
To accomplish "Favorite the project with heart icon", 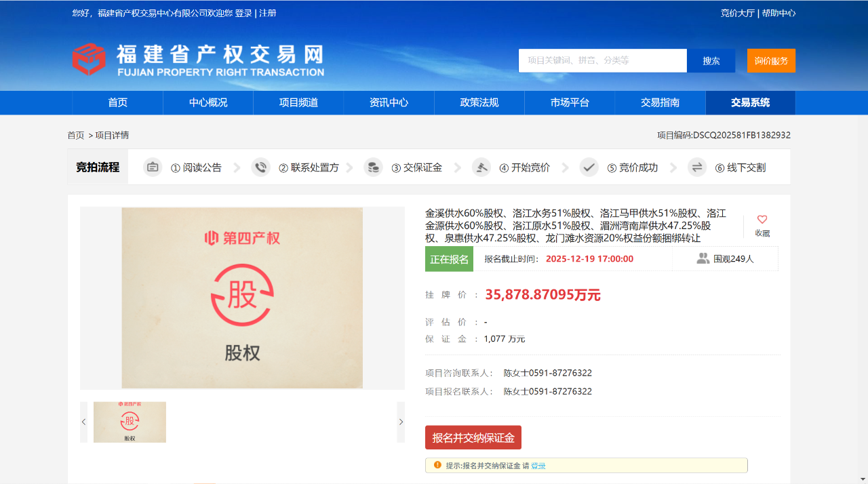I will tap(762, 220).
